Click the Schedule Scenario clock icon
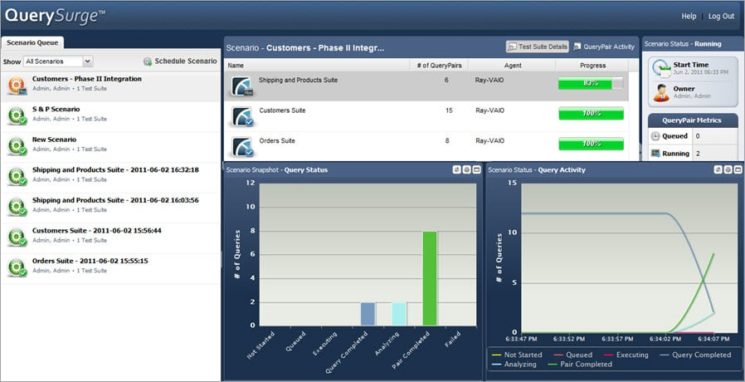This screenshot has height=382, width=745. tap(148, 61)
